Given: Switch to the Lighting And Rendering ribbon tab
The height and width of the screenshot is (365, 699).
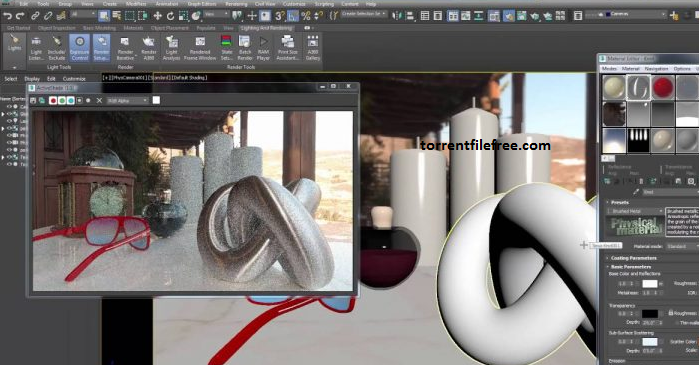Looking at the screenshot, I should click(267, 28).
